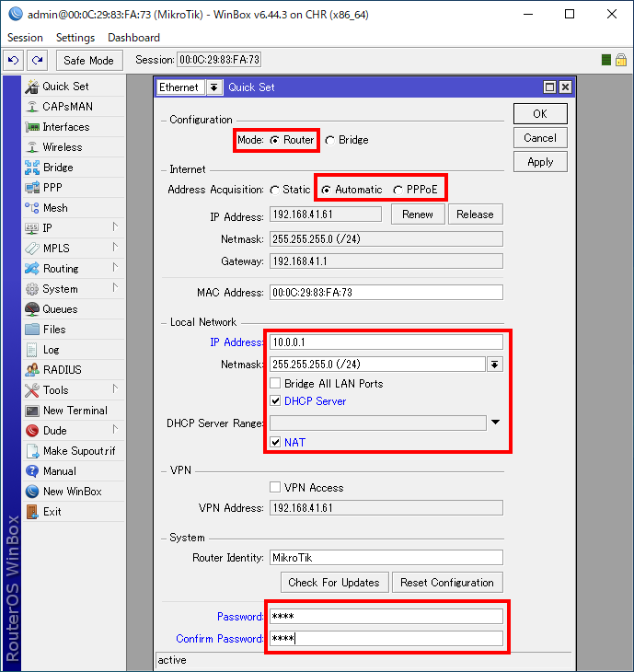This screenshot has height=672, width=634.
Task: Click the Confirm Password field
Action: tap(386, 639)
